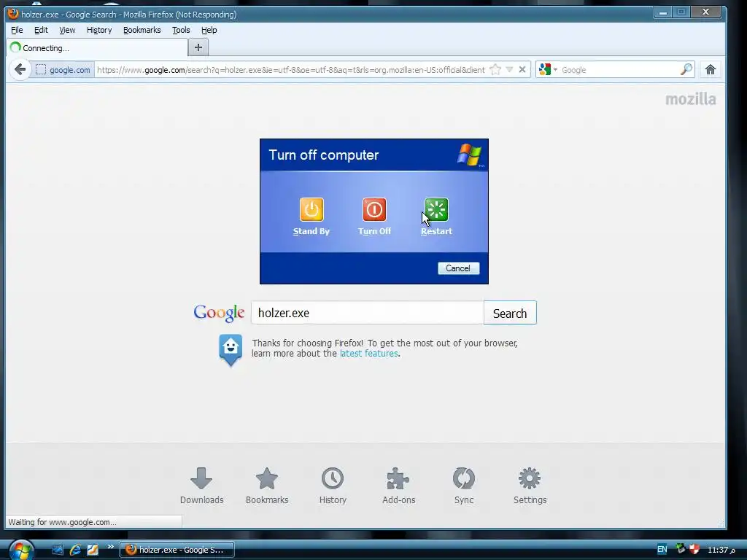
Task: Click the mozilla wordmark at top right
Action: click(x=690, y=99)
